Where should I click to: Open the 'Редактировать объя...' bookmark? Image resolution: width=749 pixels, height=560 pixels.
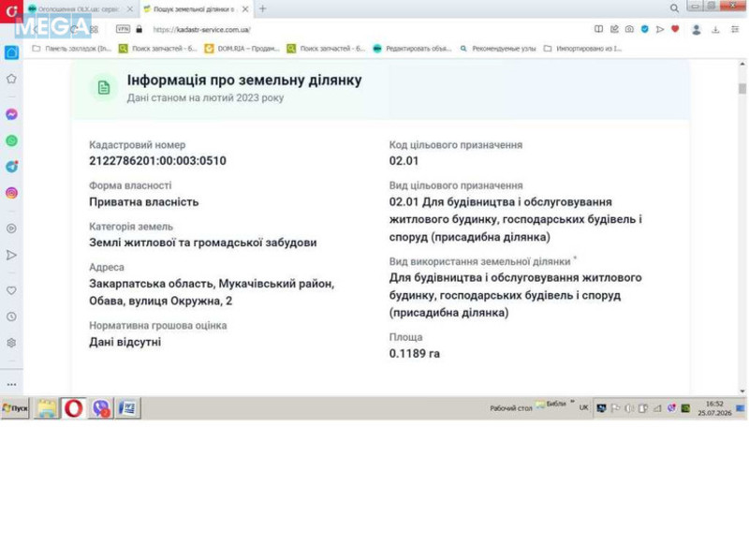coord(412,49)
